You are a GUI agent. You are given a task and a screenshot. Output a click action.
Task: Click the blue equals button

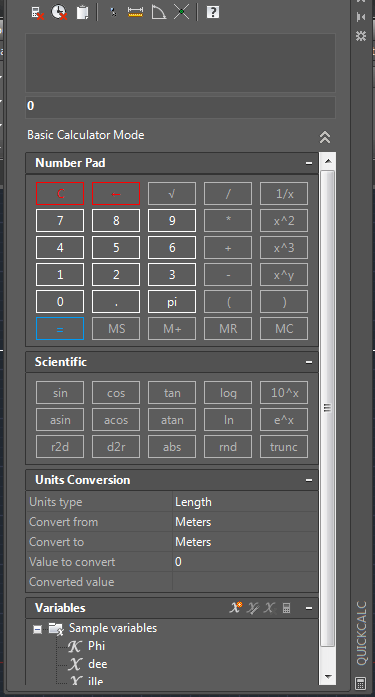60,328
